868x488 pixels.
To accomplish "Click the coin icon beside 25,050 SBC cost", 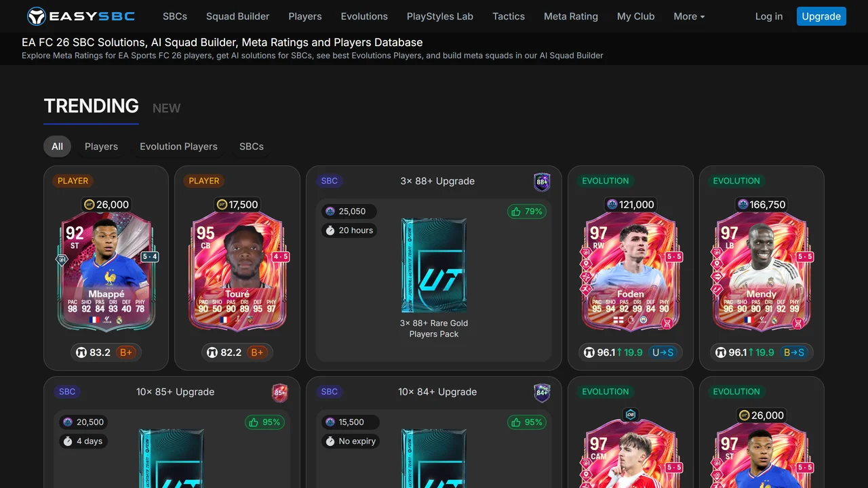I will (x=330, y=211).
